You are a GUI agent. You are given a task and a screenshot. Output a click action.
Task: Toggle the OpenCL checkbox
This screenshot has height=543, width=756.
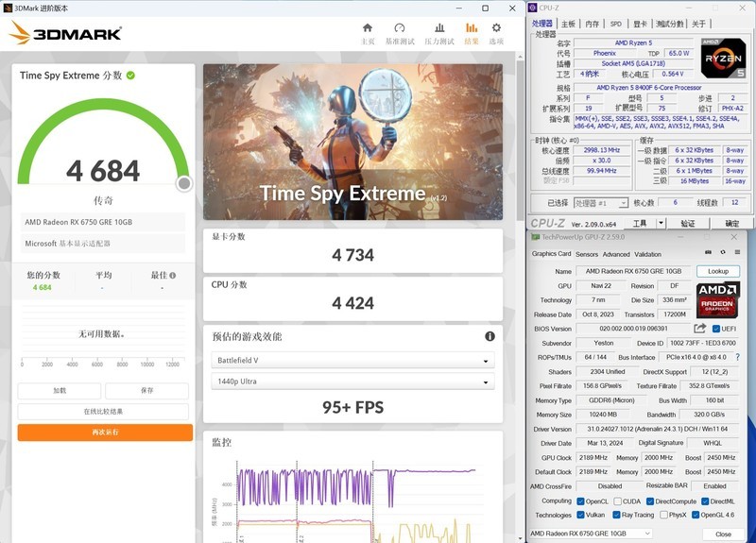tap(580, 501)
